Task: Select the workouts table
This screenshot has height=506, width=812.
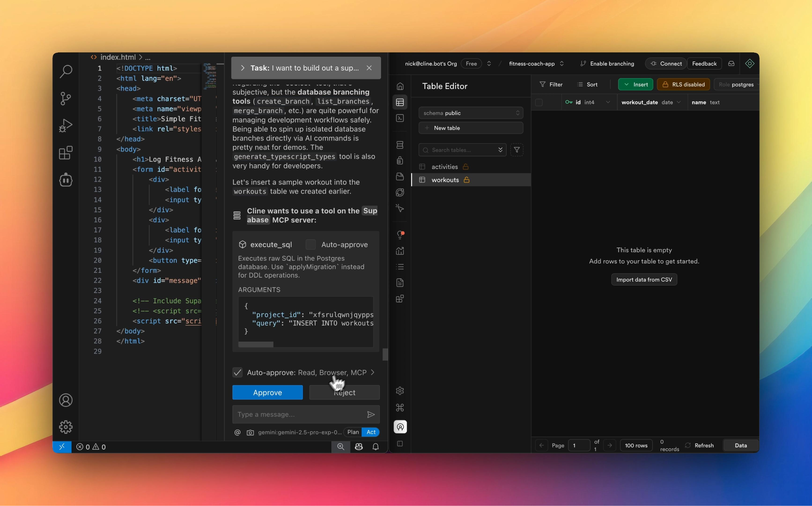Action: (x=471, y=180)
